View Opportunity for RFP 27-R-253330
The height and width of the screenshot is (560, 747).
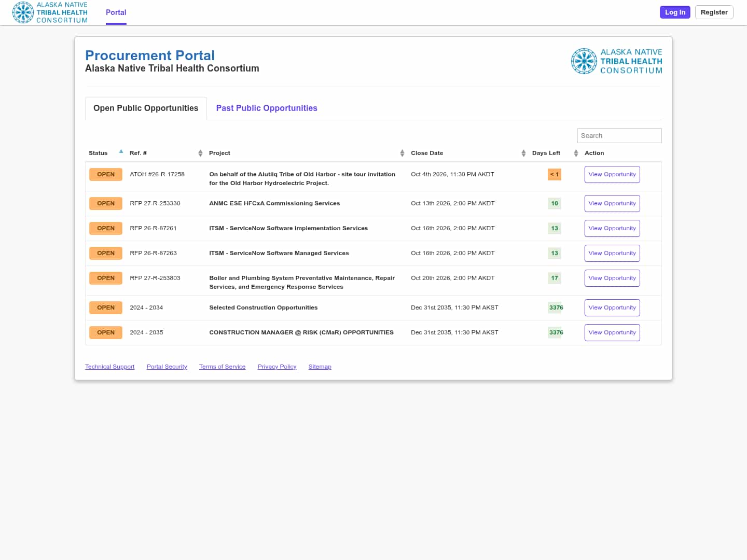click(x=612, y=203)
